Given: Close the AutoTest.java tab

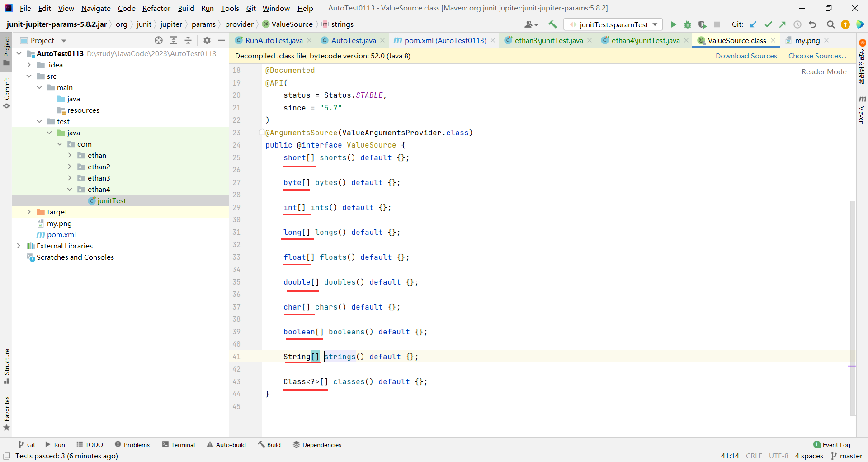Looking at the screenshot, I should tap(382, 40).
